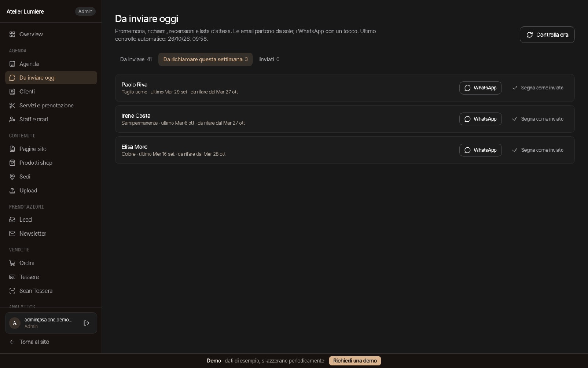This screenshot has width=588, height=368.
Task: Click the logout icon beside admin email
Action: 87,323
